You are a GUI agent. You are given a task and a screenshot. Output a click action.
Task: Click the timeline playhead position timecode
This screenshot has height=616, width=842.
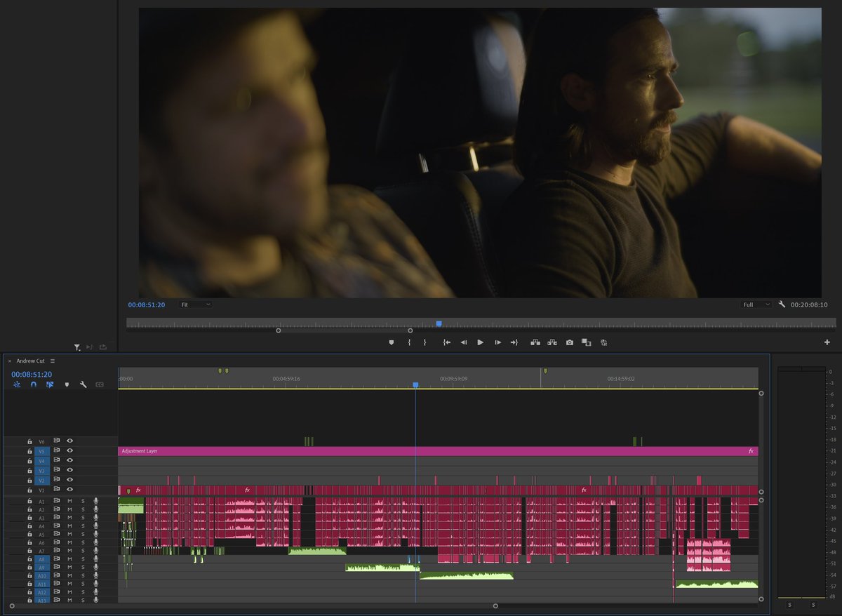tap(32, 375)
